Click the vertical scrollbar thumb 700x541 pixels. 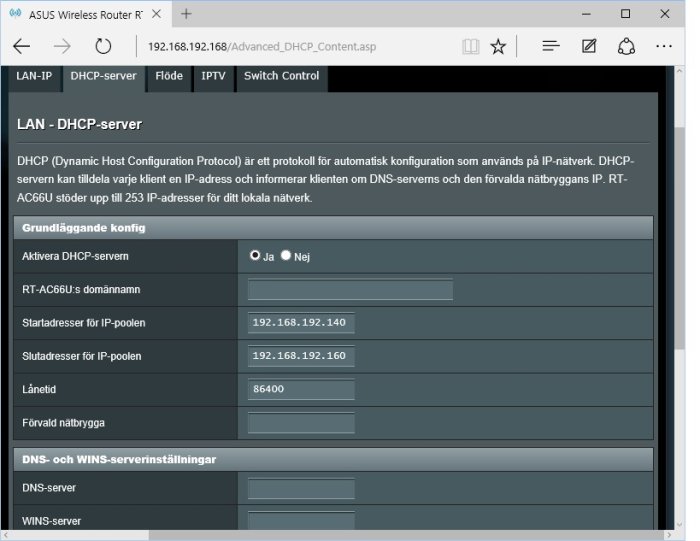pyautogui.click(x=679, y=237)
